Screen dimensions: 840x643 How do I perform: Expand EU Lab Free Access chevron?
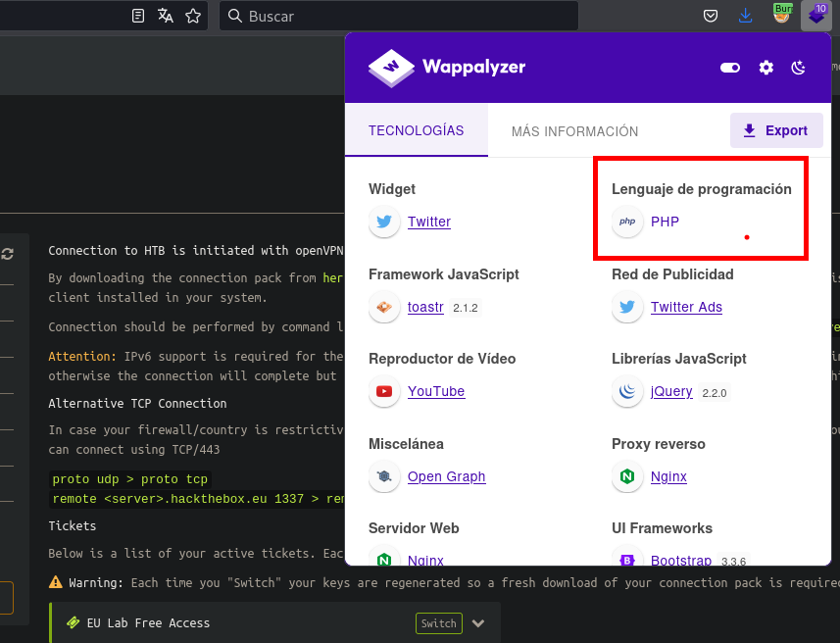tap(478, 623)
